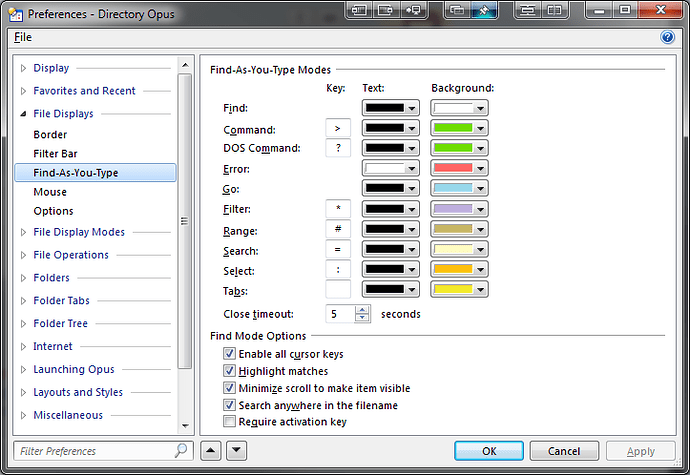
Task: Toggle Minimize scroll to make item visible
Action: [229, 388]
